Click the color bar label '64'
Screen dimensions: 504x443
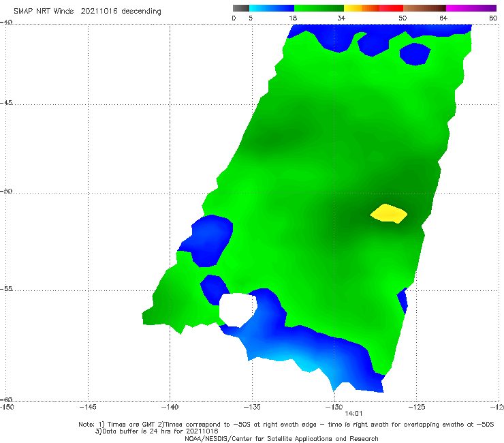pos(443,18)
